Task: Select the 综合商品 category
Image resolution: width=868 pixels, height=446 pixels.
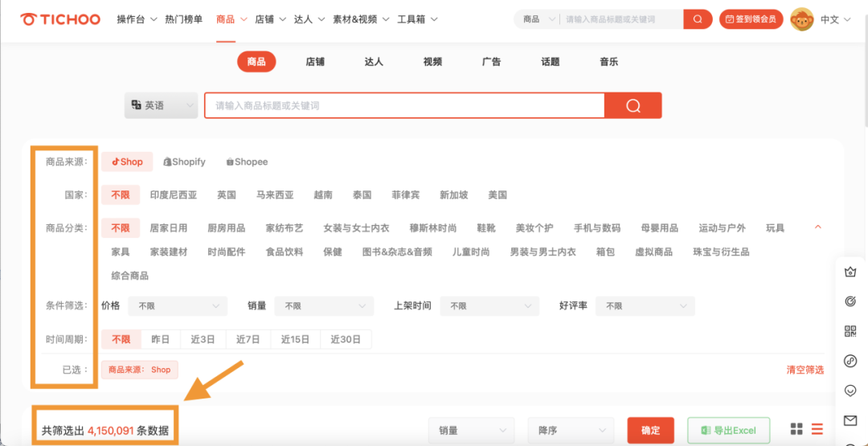Action: [129, 276]
